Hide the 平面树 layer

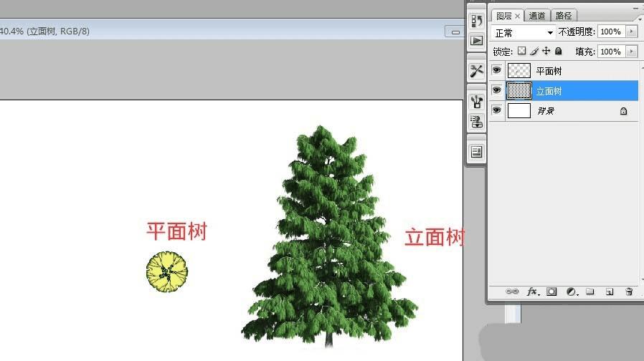pos(496,70)
